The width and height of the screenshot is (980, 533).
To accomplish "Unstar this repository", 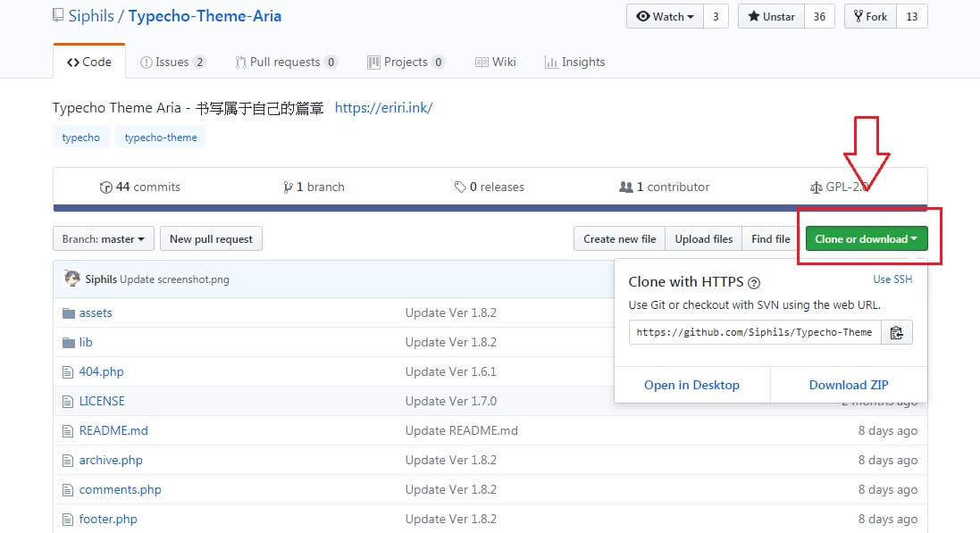I will pos(771,16).
